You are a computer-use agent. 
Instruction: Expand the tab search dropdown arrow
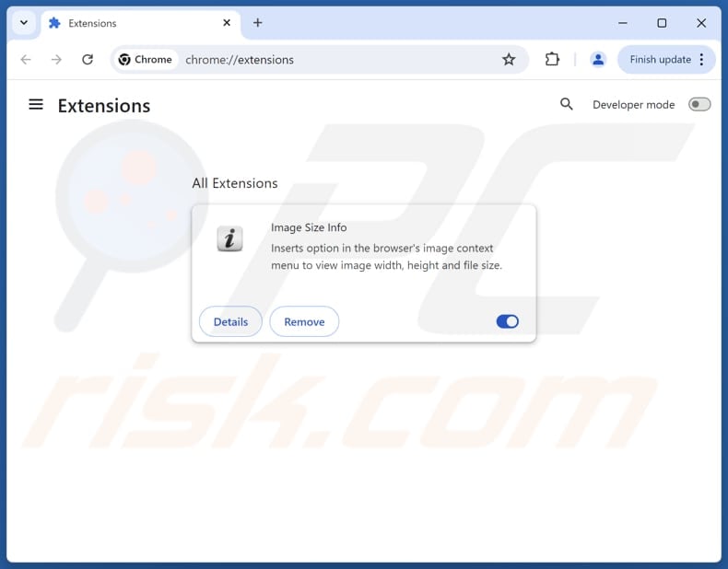24,23
